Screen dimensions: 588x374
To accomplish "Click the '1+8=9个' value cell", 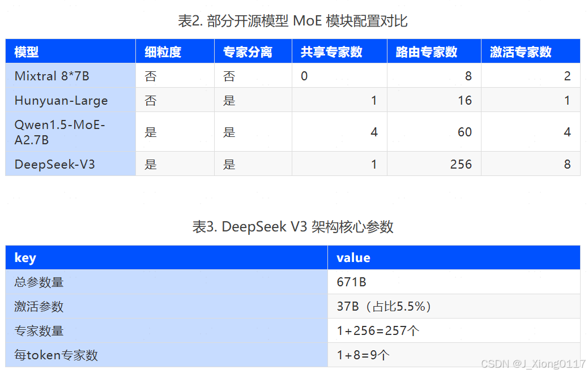I will (x=454, y=355).
